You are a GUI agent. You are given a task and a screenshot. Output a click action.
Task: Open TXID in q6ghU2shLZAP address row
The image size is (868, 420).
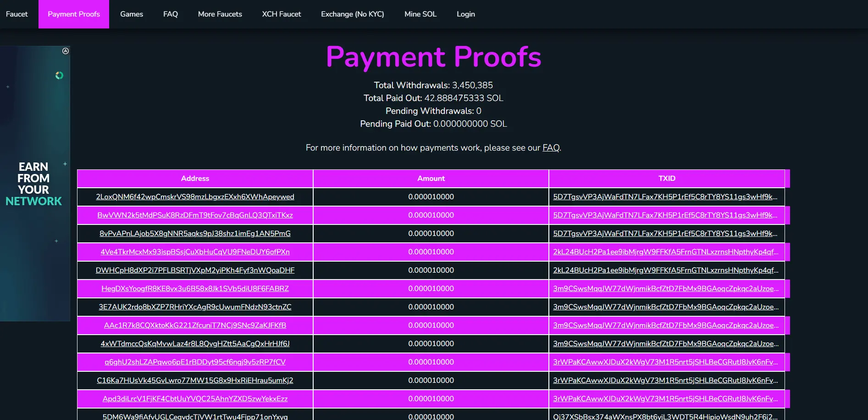coord(665,362)
